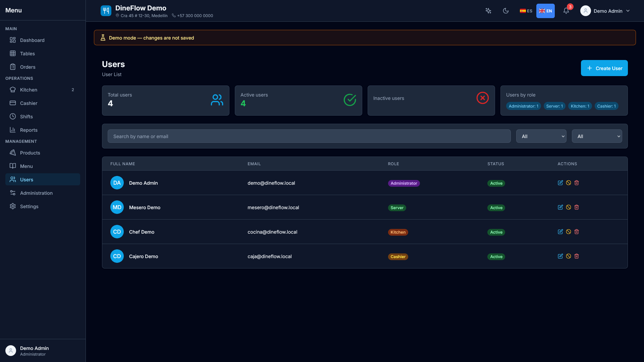Click the inactive users red X icon
Viewport: 644px width, 362px height.
pyautogui.click(x=483, y=98)
